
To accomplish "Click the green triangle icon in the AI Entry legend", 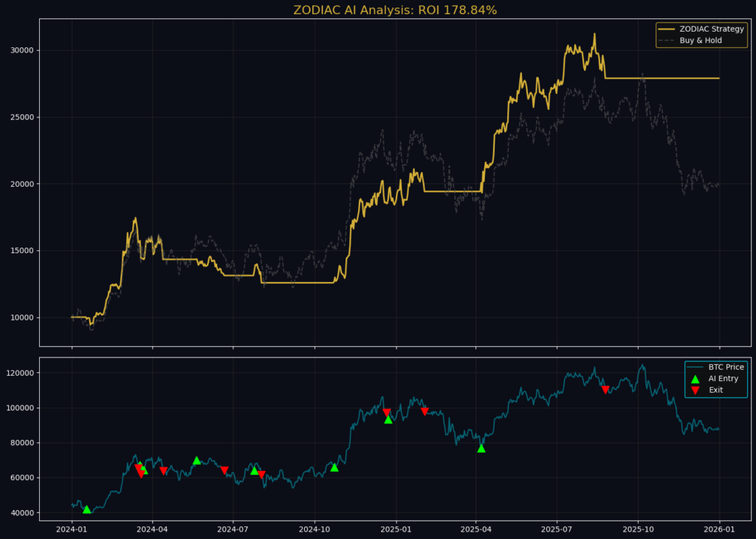I will coord(695,378).
